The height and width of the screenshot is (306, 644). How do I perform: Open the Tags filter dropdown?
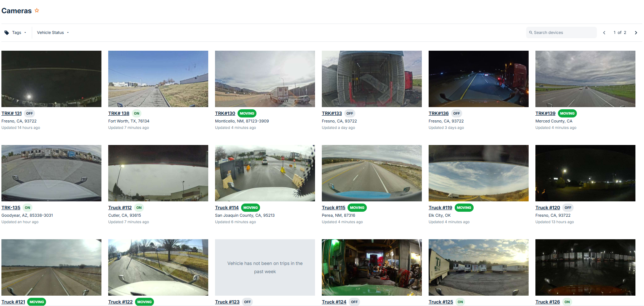(16, 33)
